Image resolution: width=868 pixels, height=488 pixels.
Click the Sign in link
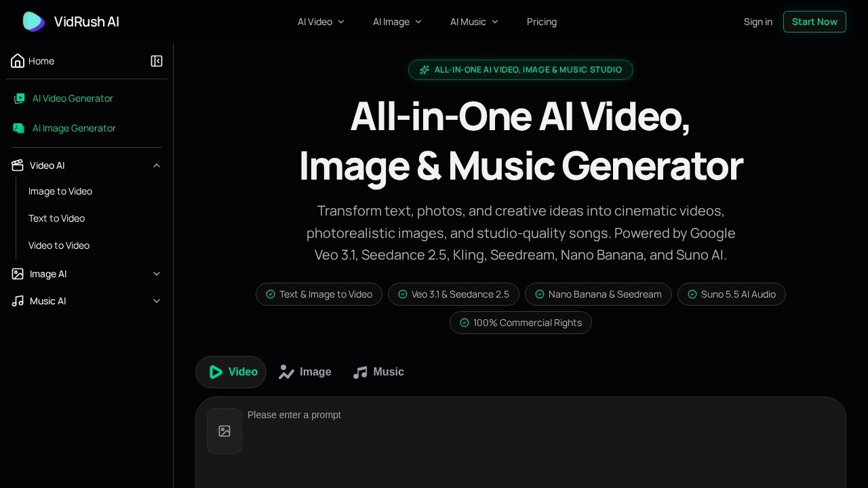tap(758, 22)
